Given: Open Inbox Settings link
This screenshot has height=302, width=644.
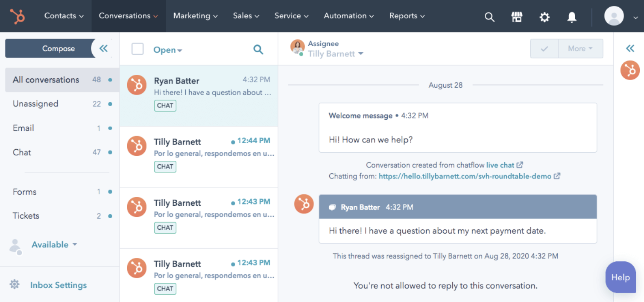Looking at the screenshot, I should (x=58, y=285).
